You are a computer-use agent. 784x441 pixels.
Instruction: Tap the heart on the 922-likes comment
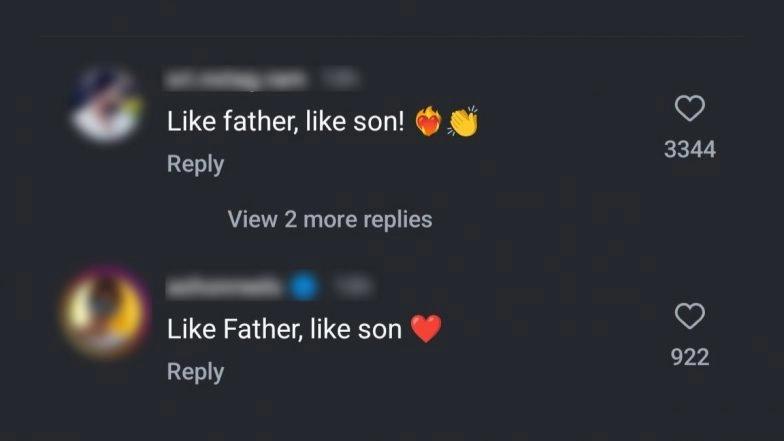tap(690, 317)
